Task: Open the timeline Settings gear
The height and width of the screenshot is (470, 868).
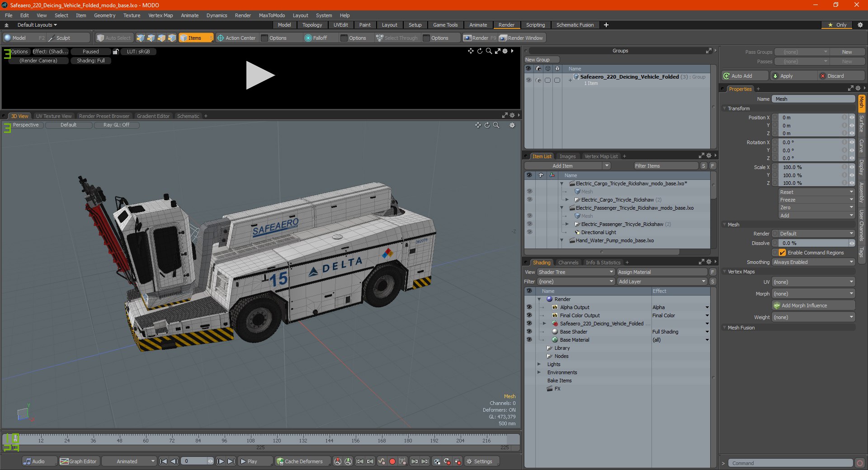Action: coord(482,461)
